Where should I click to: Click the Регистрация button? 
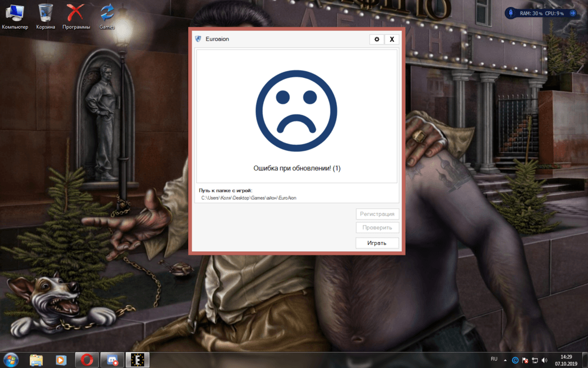[377, 214]
